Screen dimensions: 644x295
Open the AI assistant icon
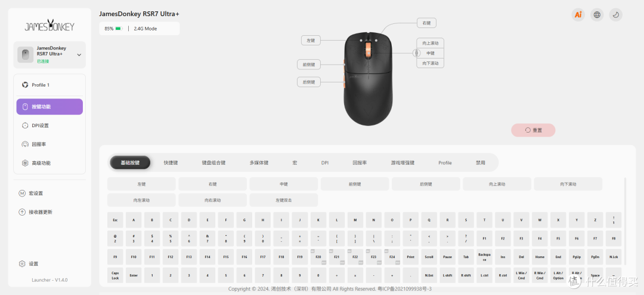pyautogui.click(x=578, y=15)
